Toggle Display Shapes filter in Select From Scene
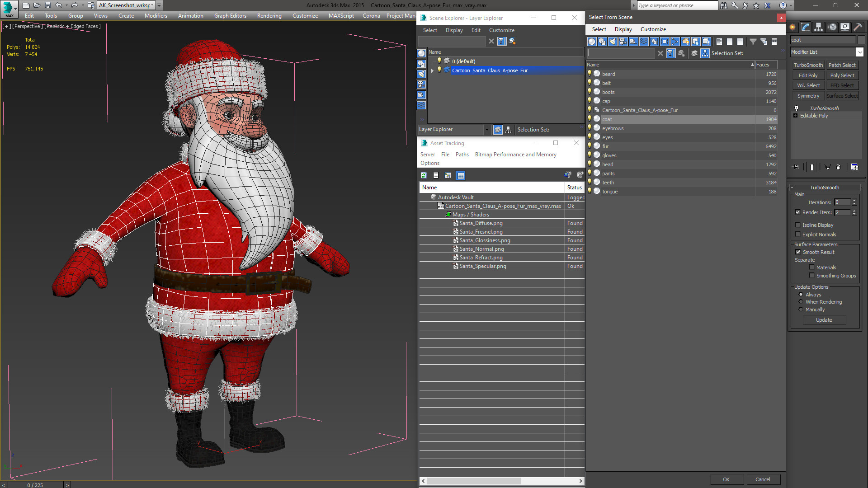Viewport: 868px width, 488px height. [602, 42]
